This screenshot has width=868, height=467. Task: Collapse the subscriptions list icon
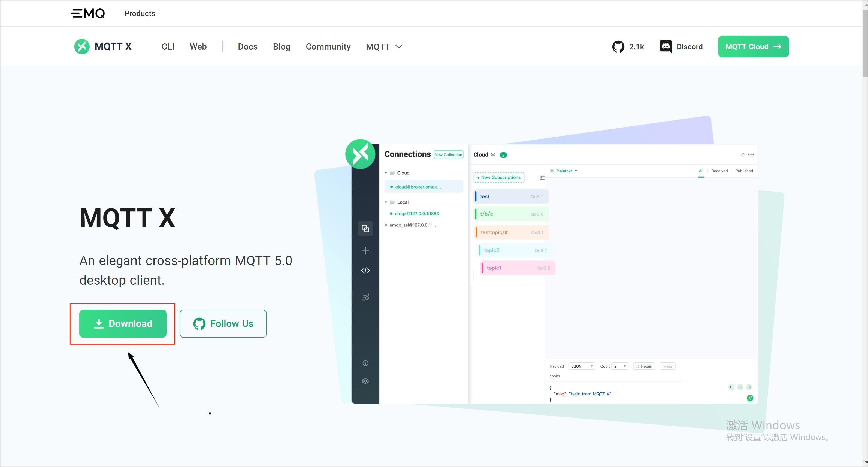542,177
